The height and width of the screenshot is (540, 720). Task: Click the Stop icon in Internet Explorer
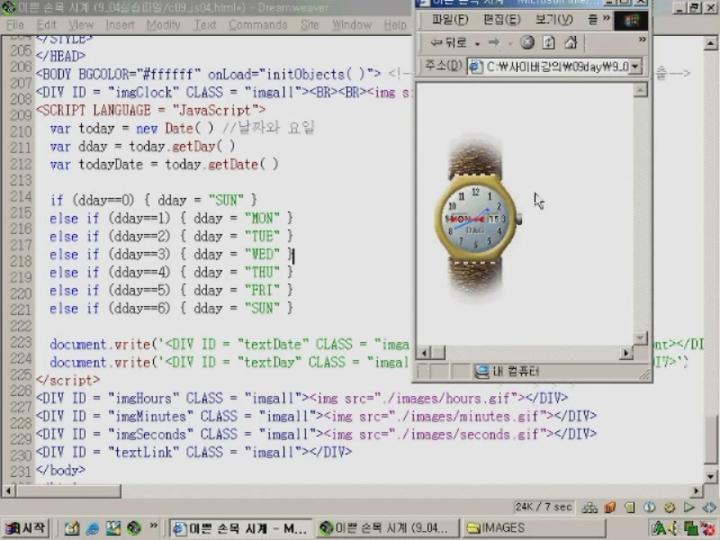point(527,43)
